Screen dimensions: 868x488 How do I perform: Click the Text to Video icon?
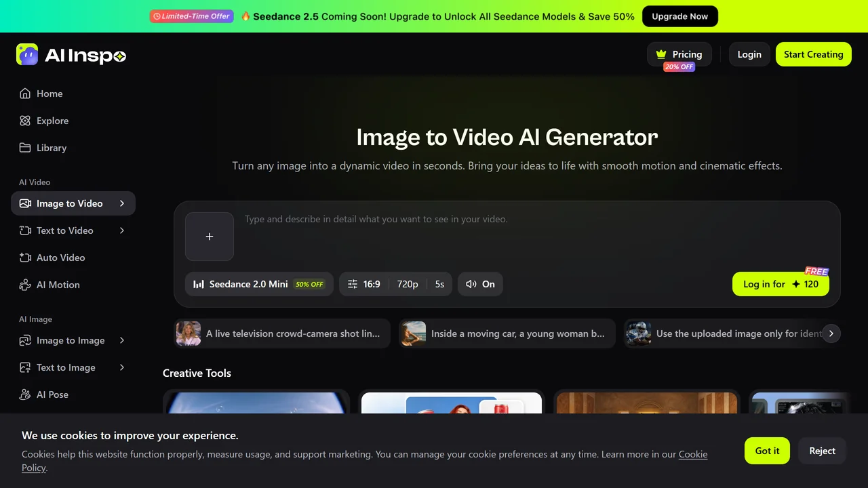click(x=25, y=230)
